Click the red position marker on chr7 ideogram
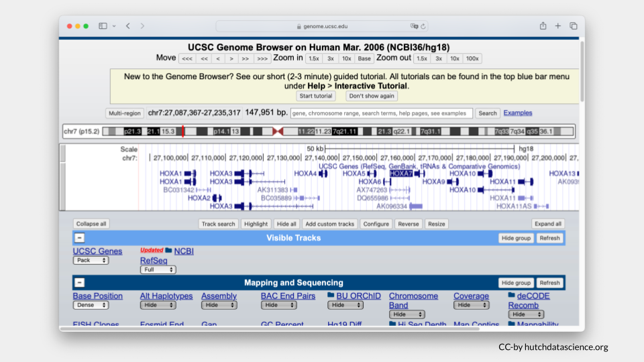 click(x=182, y=131)
